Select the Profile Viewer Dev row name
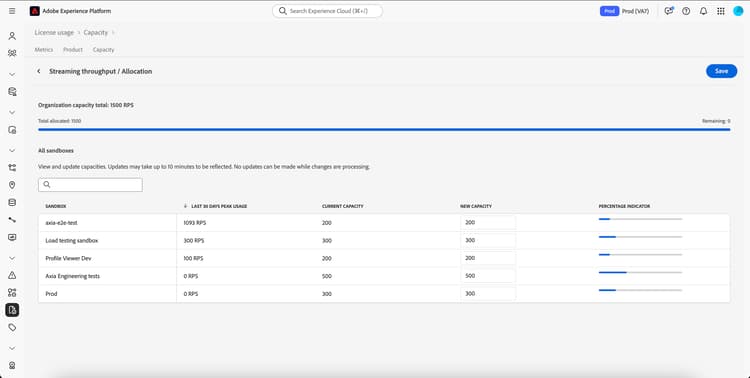The width and height of the screenshot is (750, 378). [x=68, y=258]
